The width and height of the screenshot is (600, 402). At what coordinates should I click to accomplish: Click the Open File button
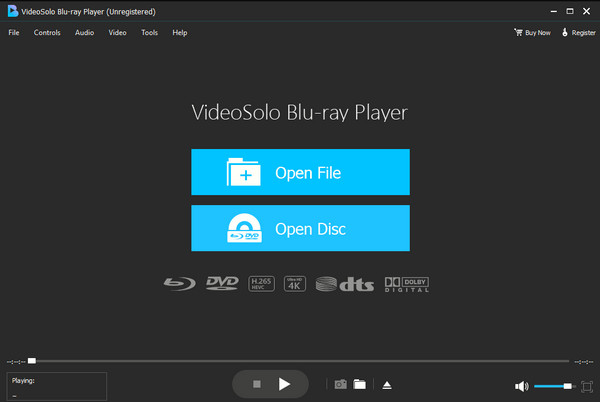tap(300, 172)
